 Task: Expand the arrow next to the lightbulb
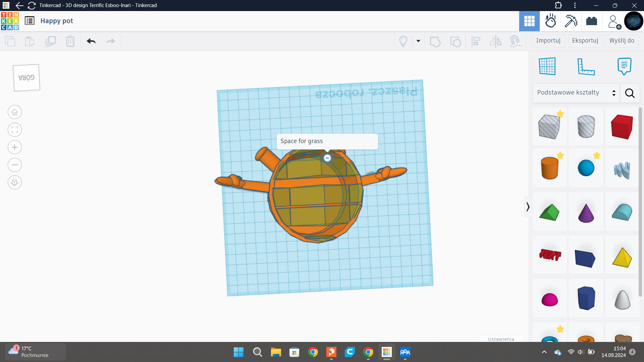pos(418,41)
